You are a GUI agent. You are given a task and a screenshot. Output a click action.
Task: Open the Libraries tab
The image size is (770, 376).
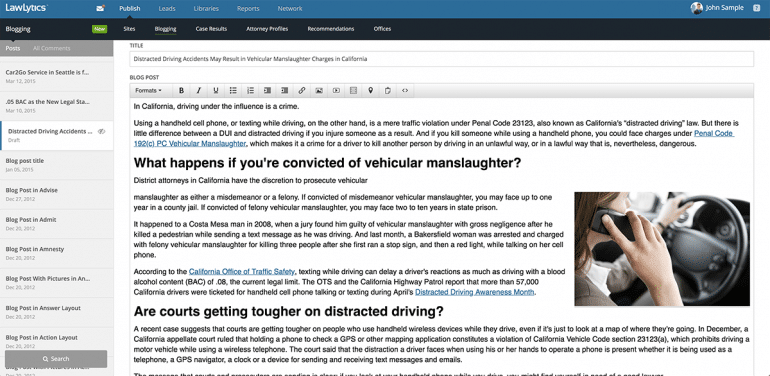point(206,8)
